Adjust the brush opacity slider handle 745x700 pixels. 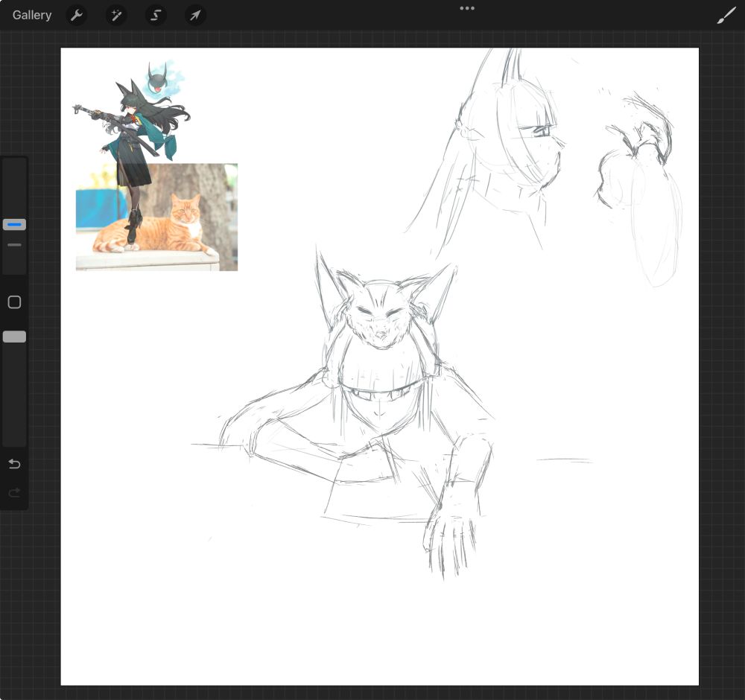14,337
